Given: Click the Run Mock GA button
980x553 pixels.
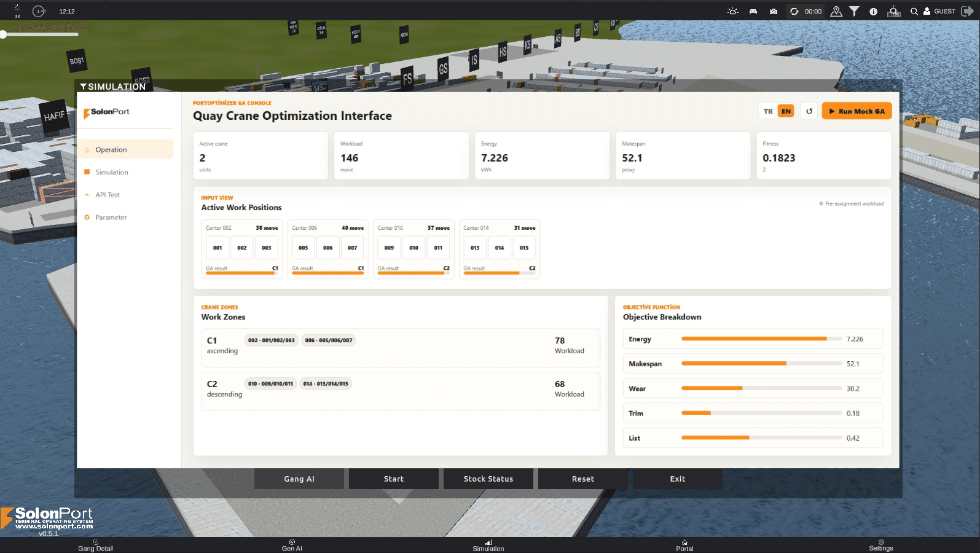Looking at the screenshot, I should tap(857, 111).
